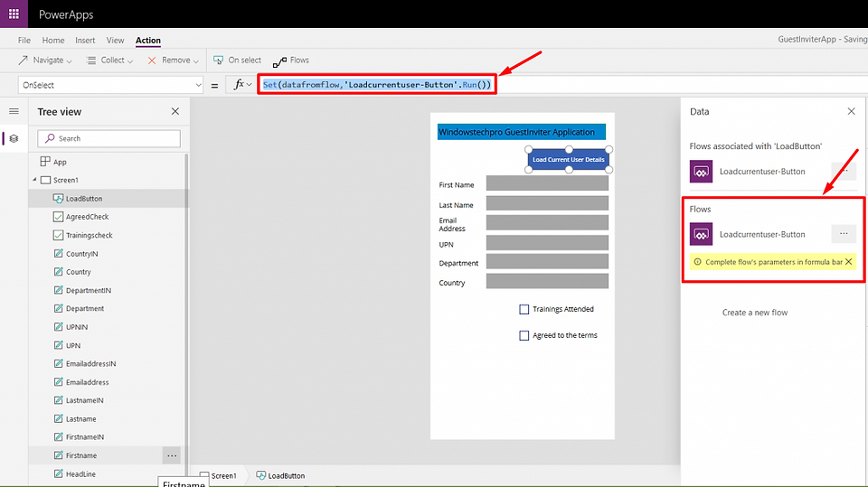Screen dimensions: 868x487
Task: Expand the Navigate dropdown arrow
Action: pos(70,61)
